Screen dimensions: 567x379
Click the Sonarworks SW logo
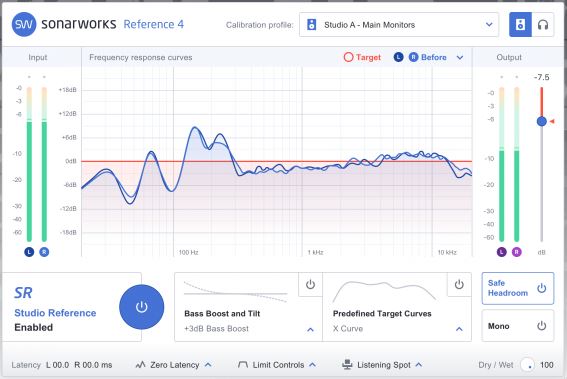(x=24, y=25)
